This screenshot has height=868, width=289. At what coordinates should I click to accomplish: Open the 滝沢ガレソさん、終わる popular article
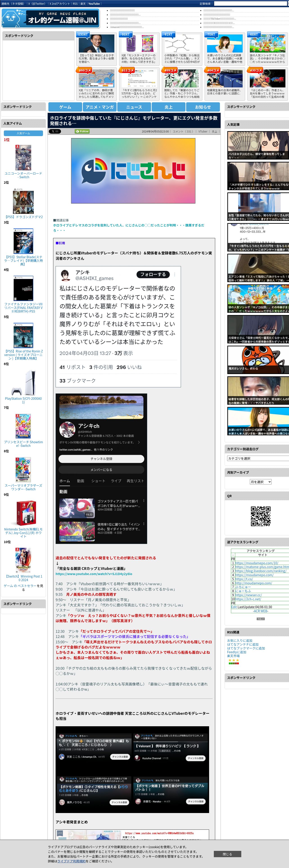pos(258,360)
